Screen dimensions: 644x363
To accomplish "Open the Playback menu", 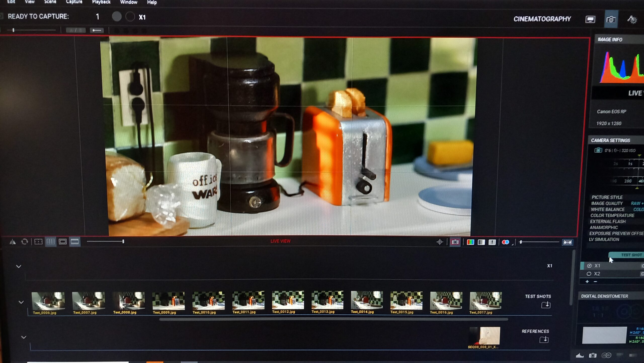I will [101, 2].
